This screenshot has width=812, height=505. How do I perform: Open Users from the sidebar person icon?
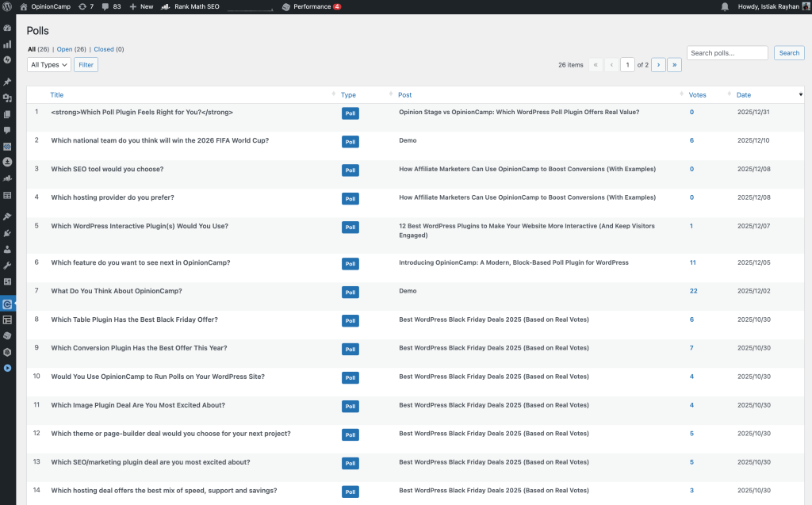[x=7, y=249]
